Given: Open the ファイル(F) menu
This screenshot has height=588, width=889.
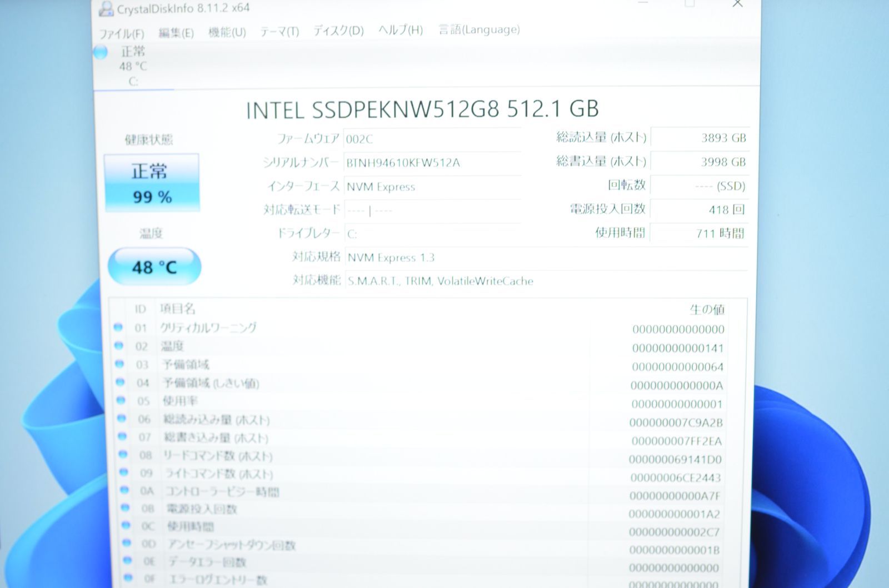Looking at the screenshot, I should pyautogui.click(x=121, y=34).
